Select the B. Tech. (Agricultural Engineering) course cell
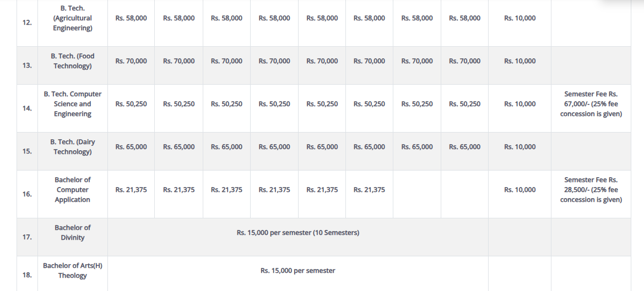 [73, 18]
